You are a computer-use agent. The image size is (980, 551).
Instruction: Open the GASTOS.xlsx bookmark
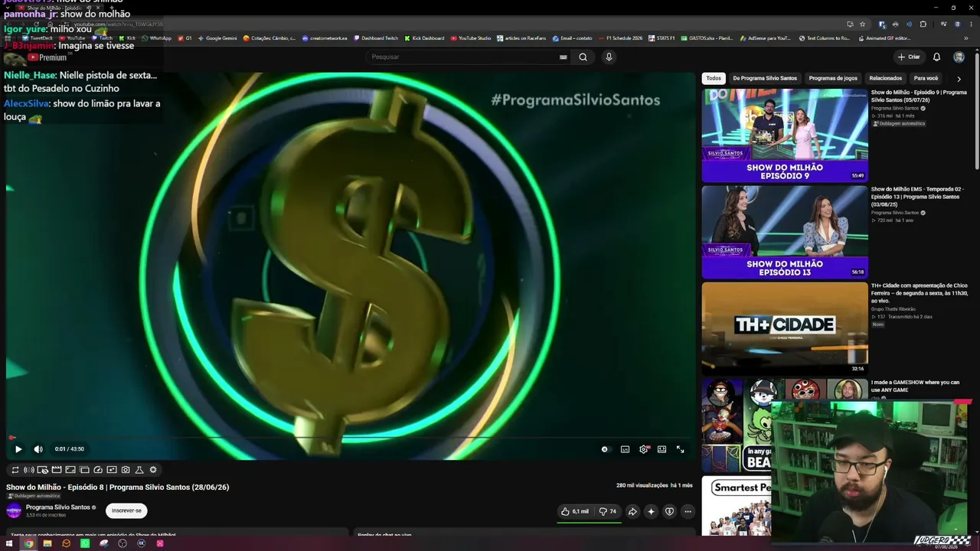click(707, 38)
